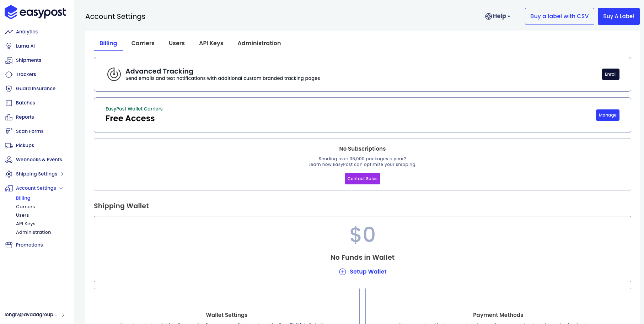Click the $0 wallet balance
The height and width of the screenshot is (324, 644).
[x=363, y=234]
